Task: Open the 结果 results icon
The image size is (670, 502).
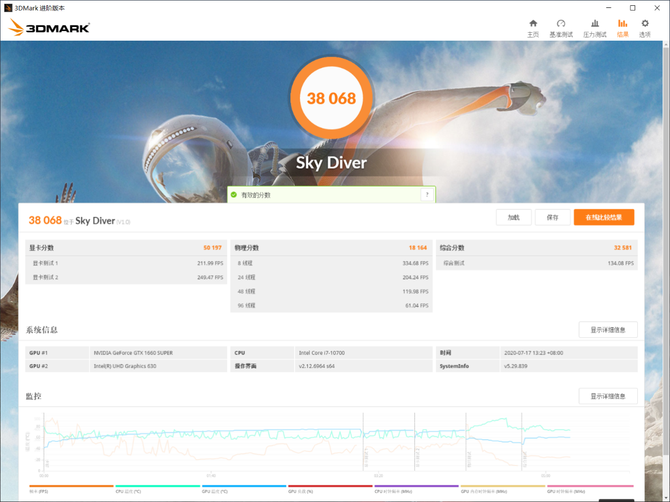Action: tap(623, 28)
